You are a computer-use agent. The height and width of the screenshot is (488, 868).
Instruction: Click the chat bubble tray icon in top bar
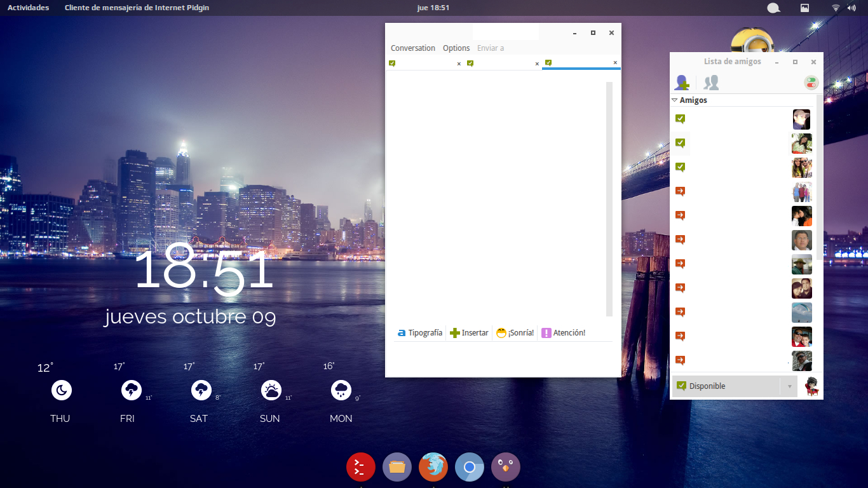[773, 8]
